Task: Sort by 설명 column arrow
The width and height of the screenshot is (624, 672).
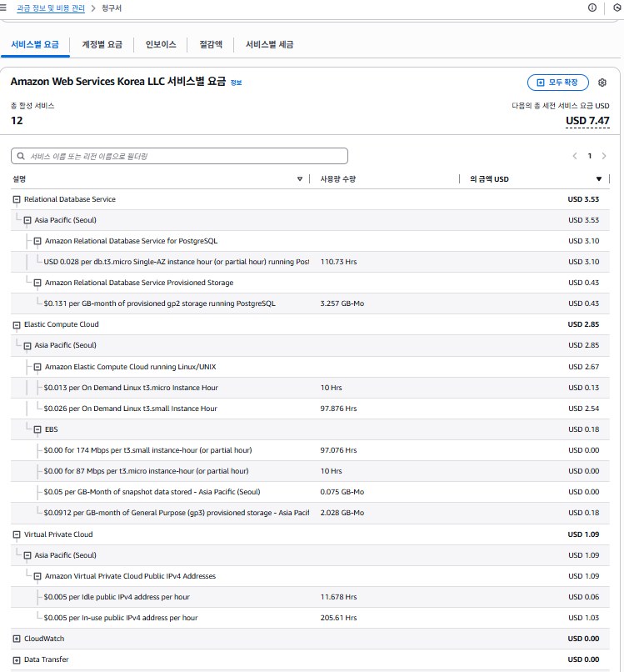Action: (300, 179)
